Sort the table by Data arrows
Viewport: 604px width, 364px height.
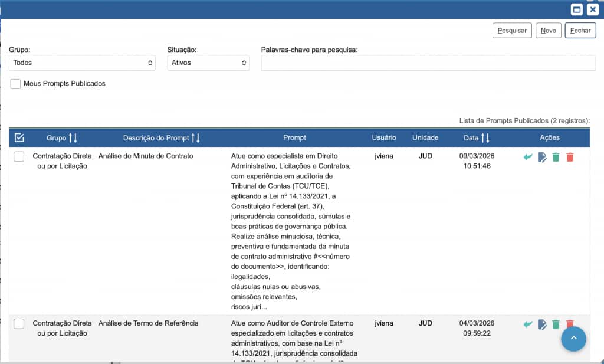point(485,138)
